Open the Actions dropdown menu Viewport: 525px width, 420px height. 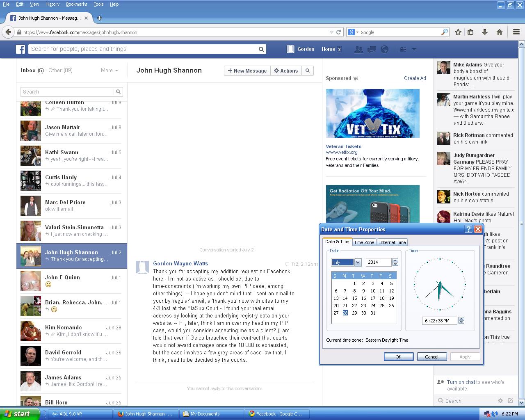click(x=286, y=71)
